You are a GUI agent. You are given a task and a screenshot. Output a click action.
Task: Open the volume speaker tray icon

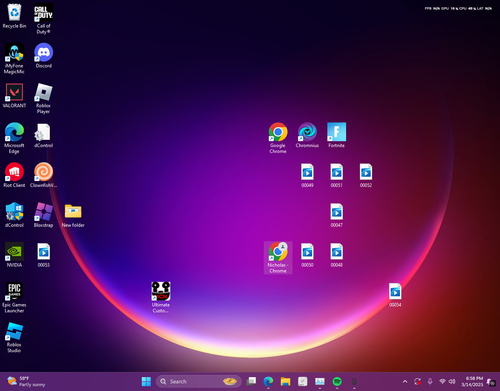[452, 381]
